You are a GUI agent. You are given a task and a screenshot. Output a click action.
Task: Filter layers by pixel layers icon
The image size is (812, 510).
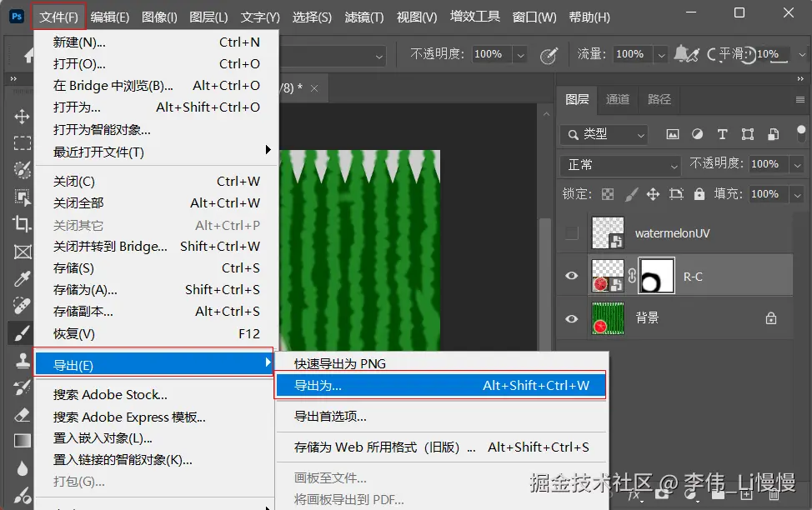pos(672,135)
